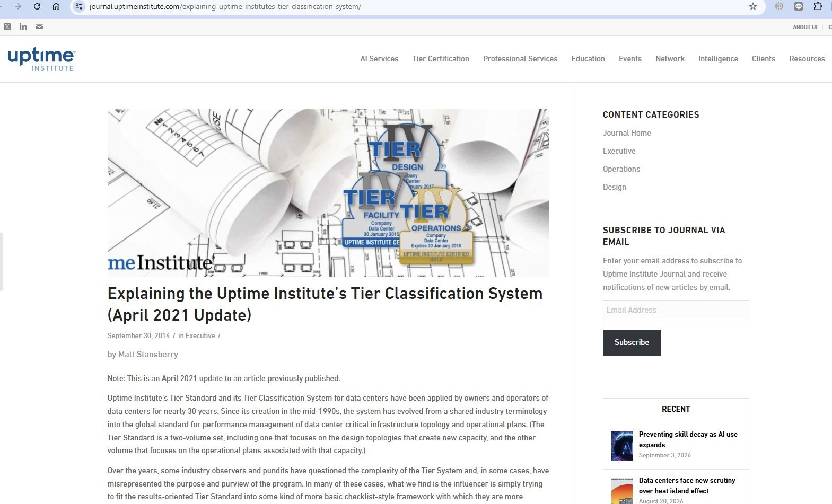Open the Design category
Viewport: 832px width, 504px height.
[x=614, y=187]
